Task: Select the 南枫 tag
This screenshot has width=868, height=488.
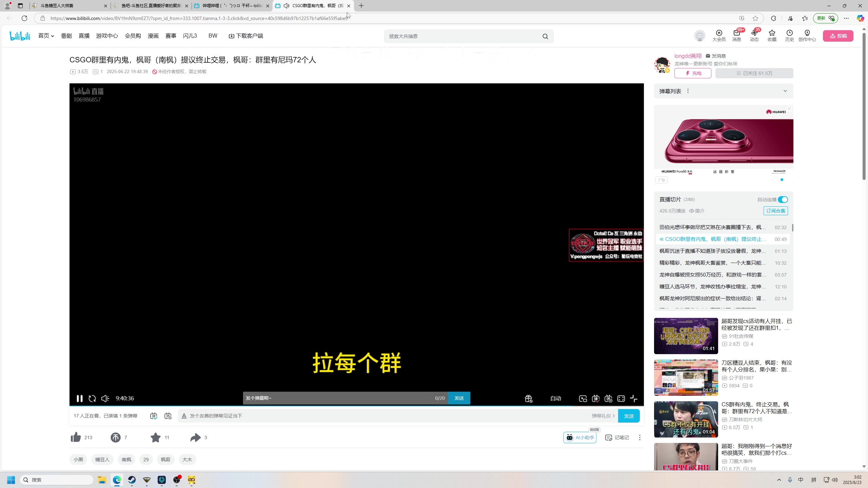Action: 126,460
